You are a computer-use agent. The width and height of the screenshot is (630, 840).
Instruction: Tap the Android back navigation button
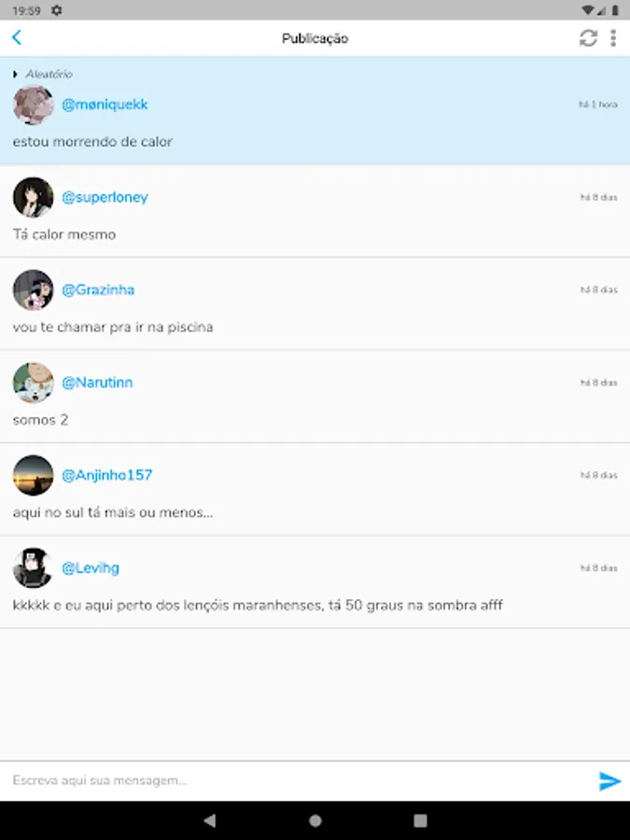pos(209,820)
